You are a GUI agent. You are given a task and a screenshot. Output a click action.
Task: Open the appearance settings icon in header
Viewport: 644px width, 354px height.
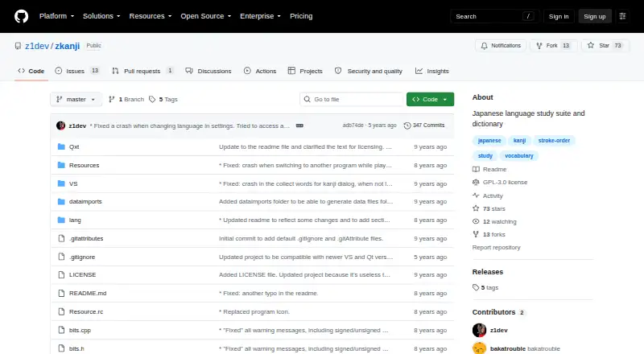pos(622,16)
